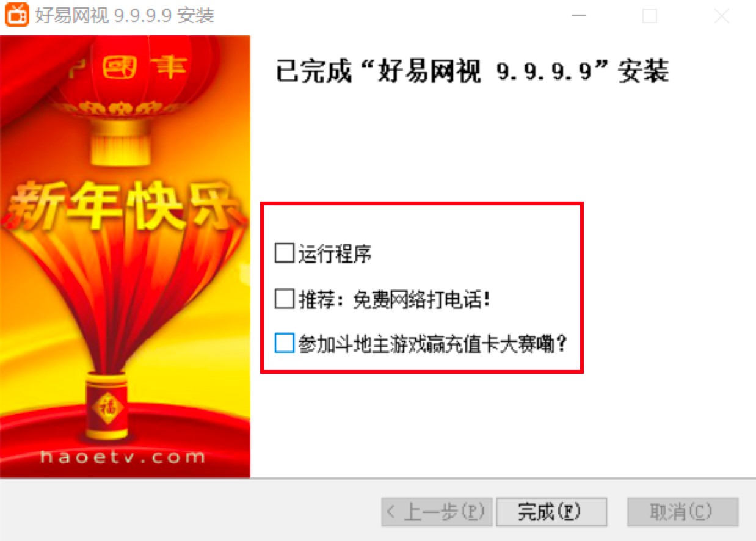Click the 完成(F) button
Image resolution: width=756 pixels, height=541 pixels.
pos(551,512)
